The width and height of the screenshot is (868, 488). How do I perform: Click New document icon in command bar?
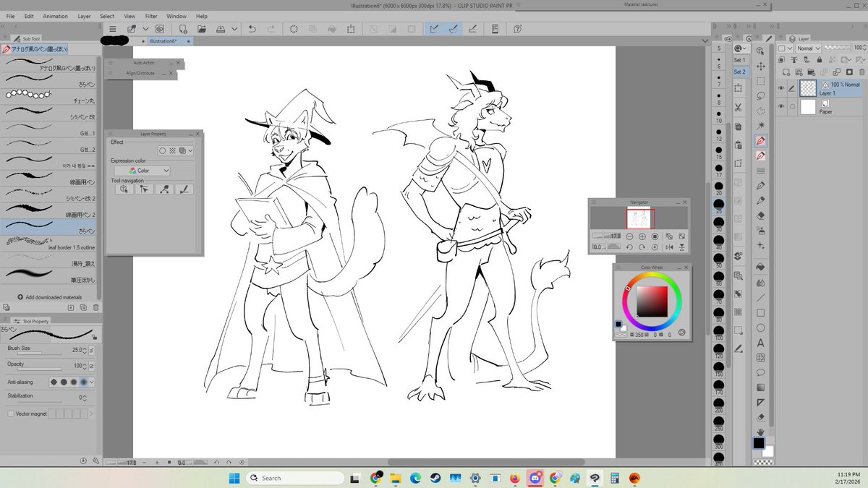(183, 29)
